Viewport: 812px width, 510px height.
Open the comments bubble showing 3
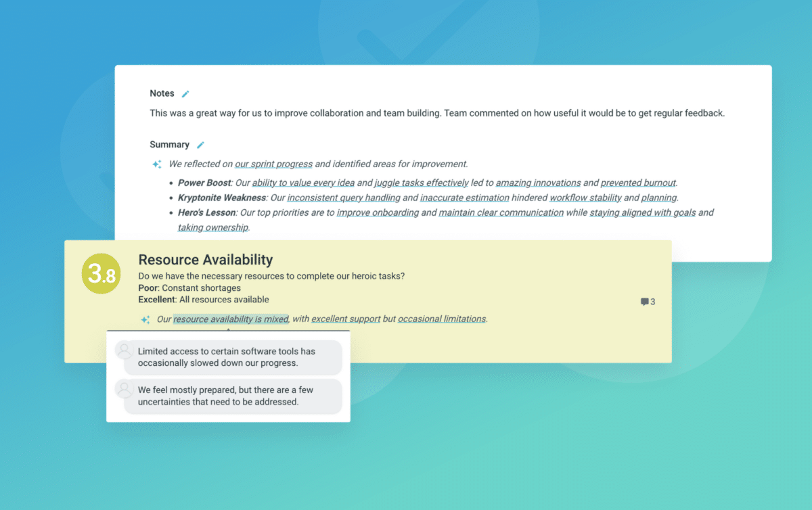(647, 302)
